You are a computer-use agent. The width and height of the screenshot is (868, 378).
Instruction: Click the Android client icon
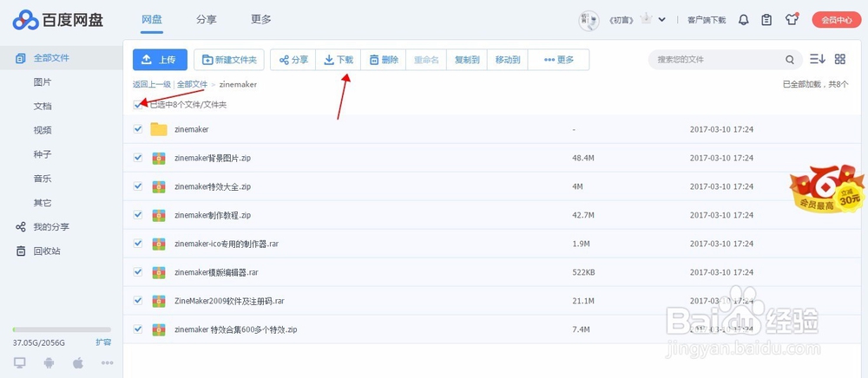pyautogui.click(x=49, y=363)
